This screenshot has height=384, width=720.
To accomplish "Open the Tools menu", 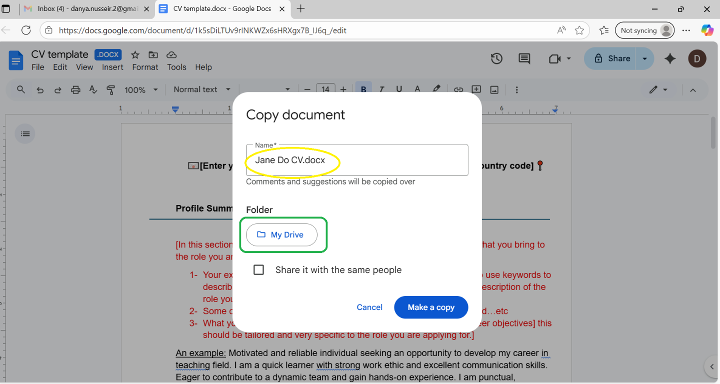I will (176, 67).
